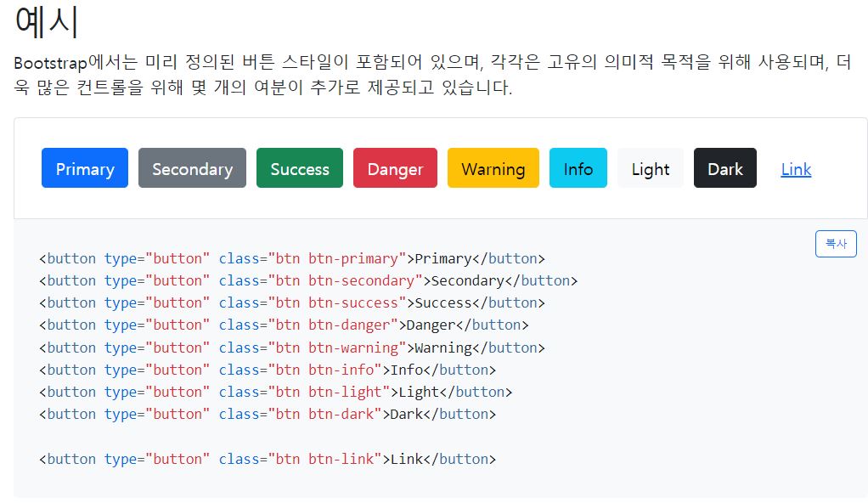Screen dimensions: 868x503
Task: Click the Light button
Action: [651, 168]
